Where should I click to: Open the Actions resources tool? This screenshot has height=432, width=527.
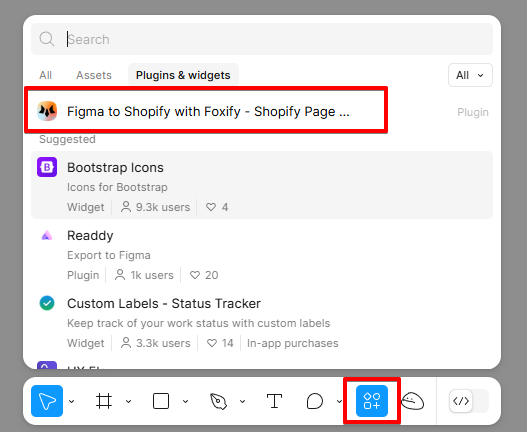(x=372, y=401)
